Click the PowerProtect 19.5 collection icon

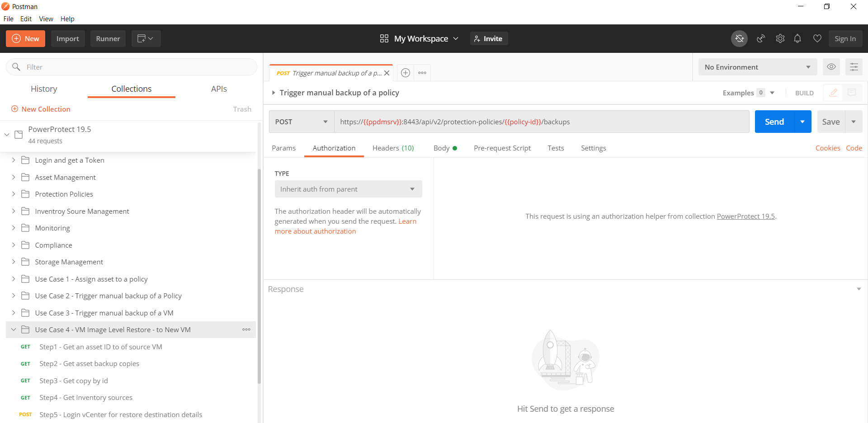[x=19, y=135]
